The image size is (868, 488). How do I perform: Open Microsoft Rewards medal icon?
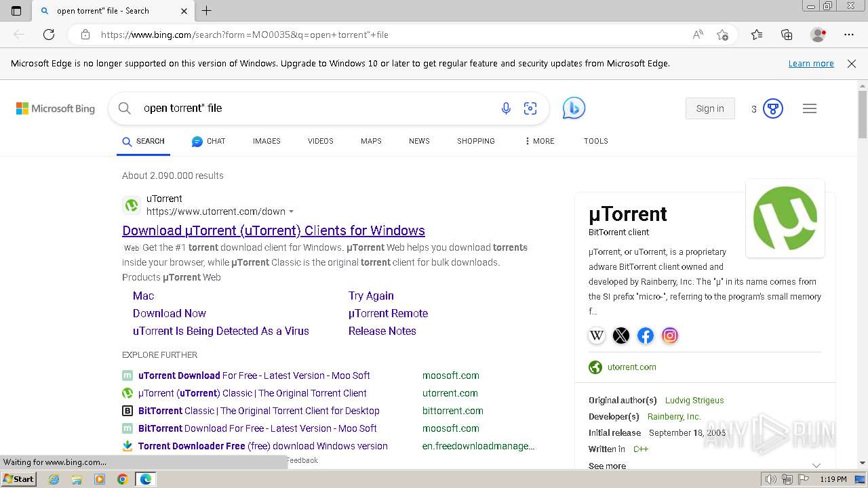click(x=773, y=108)
